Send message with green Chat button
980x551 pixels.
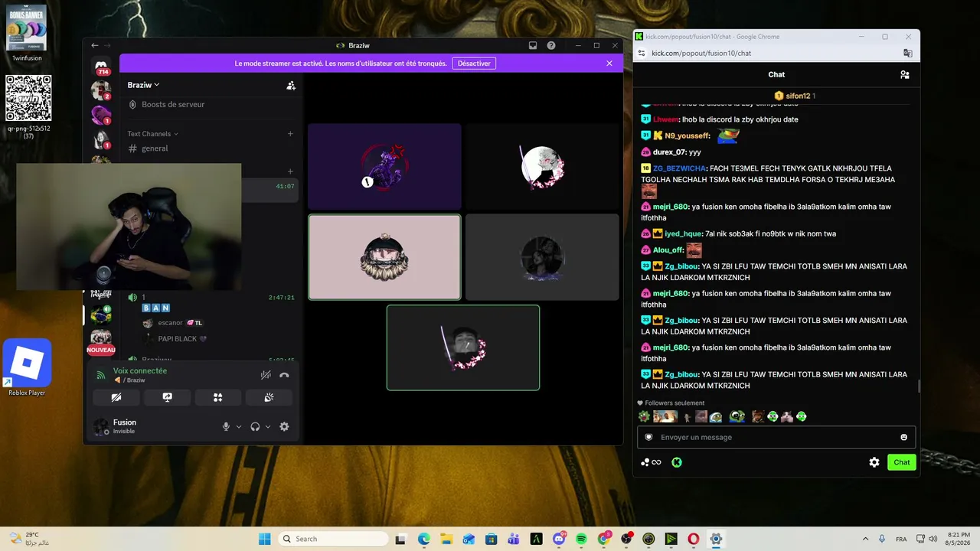pyautogui.click(x=902, y=462)
